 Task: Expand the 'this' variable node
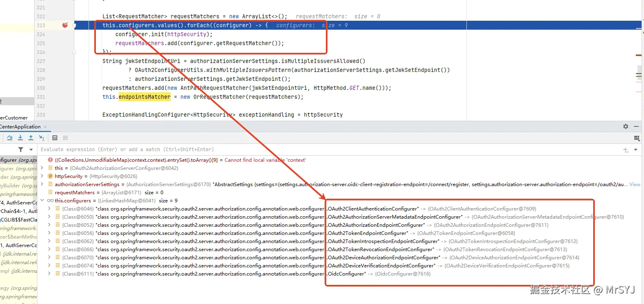pos(42,168)
